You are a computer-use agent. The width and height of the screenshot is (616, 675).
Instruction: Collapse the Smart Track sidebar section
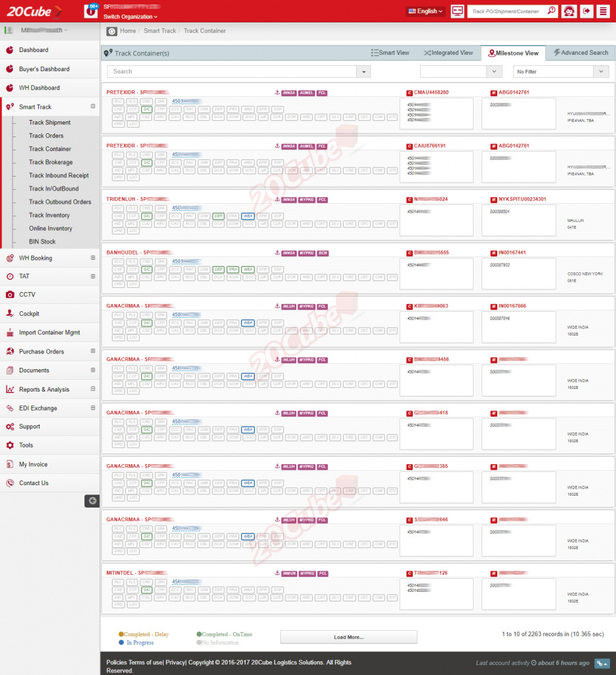[93, 107]
